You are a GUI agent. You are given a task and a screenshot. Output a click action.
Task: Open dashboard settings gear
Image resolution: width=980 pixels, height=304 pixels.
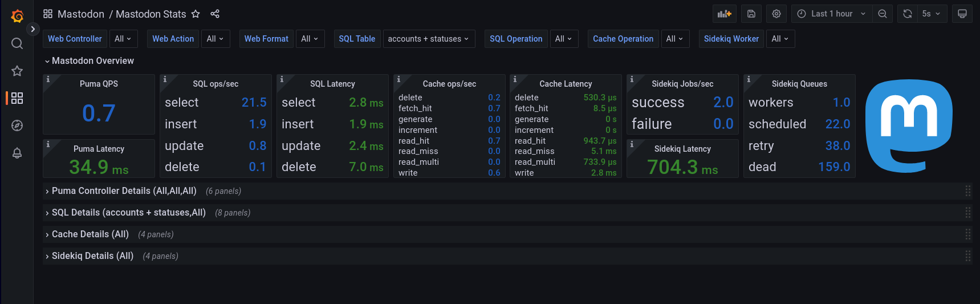[776, 14]
